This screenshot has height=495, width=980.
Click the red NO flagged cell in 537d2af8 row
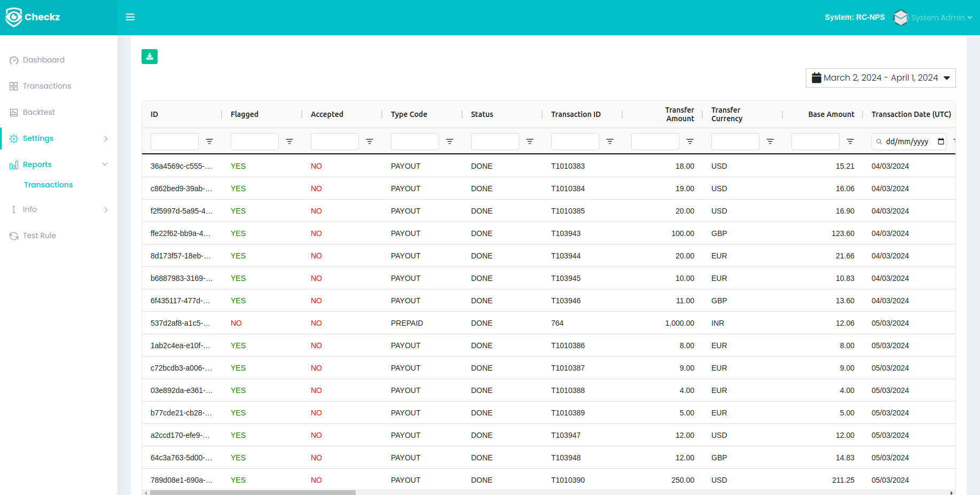pos(236,323)
